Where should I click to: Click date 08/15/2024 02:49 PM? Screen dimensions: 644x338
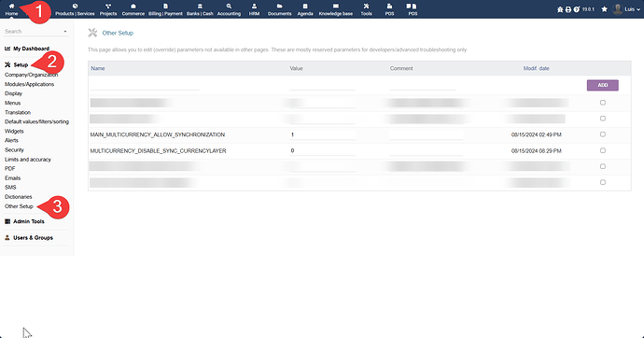point(536,134)
